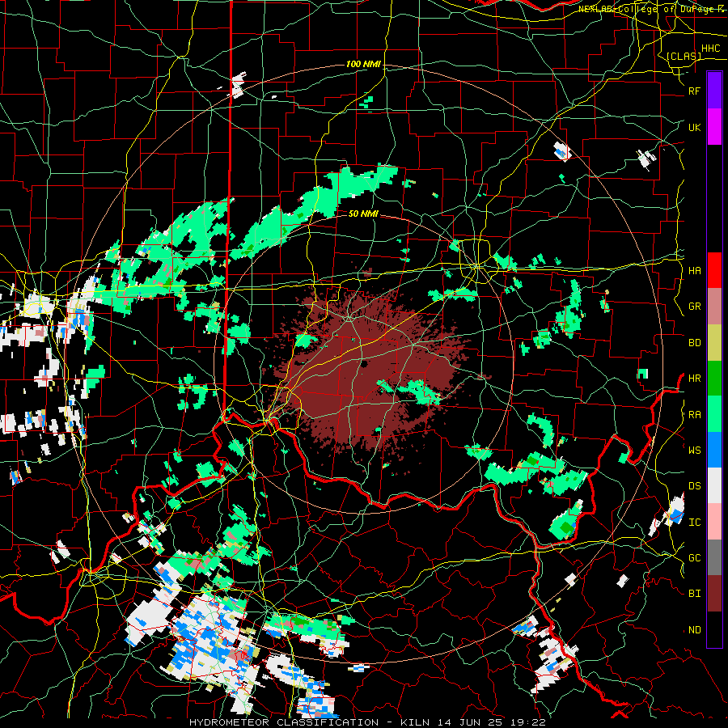Click the 'DS' legend label text

coord(694,486)
